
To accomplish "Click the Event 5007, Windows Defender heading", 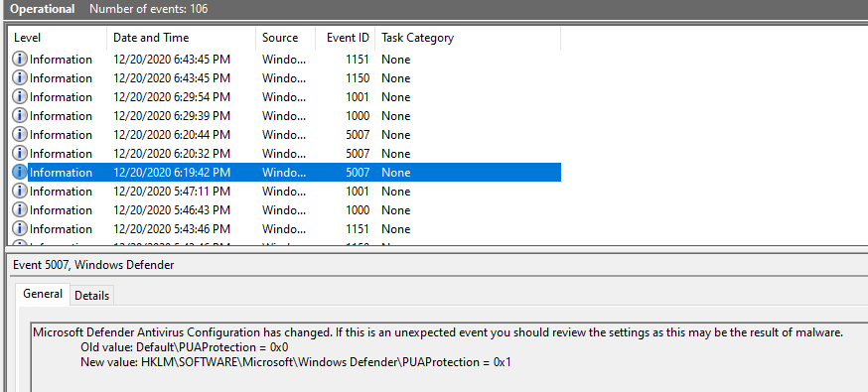I will point(93,265).
